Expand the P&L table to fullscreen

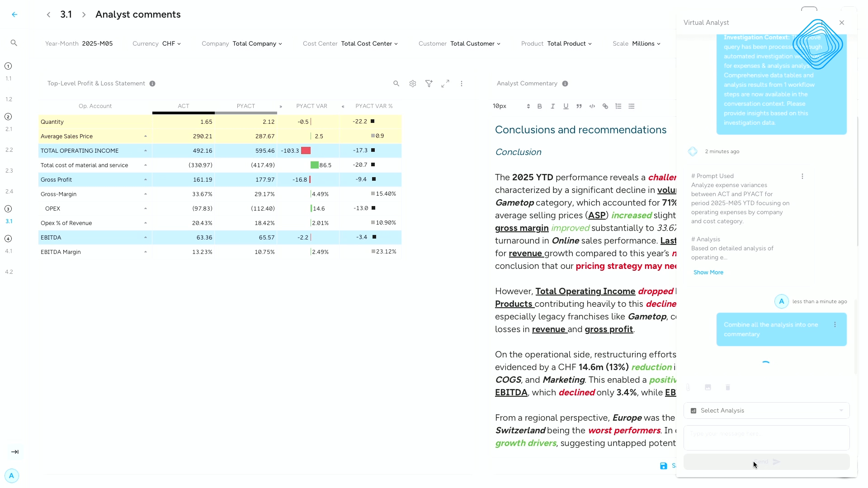[445, 84]
